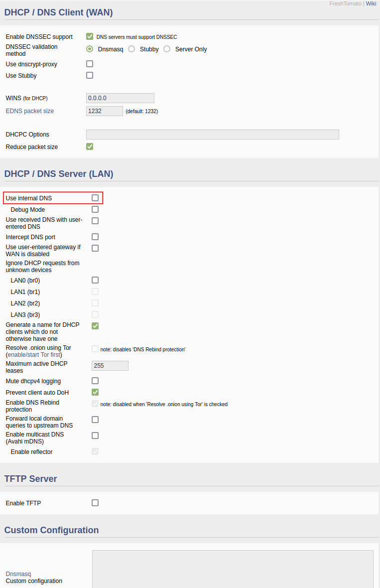Click the Dnsmasq custom configuration textarea
380x588 pixels.
tap(233, 569)
